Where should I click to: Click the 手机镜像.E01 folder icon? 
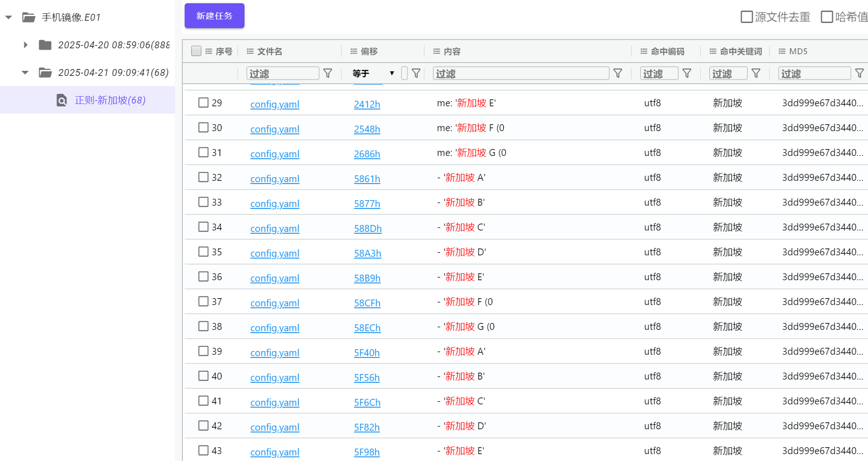pyautogui.click(x=29, y=17)
